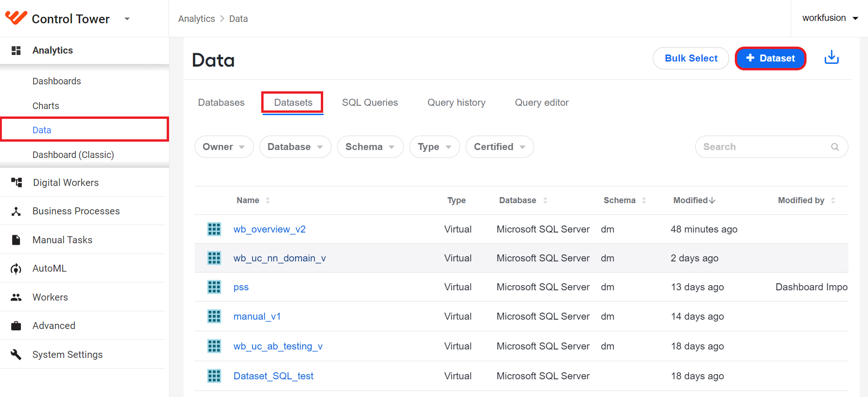Viewport: 868px width, 397px height.
Task: Open the Database filter dropdown
Action: tap(295, 147)
